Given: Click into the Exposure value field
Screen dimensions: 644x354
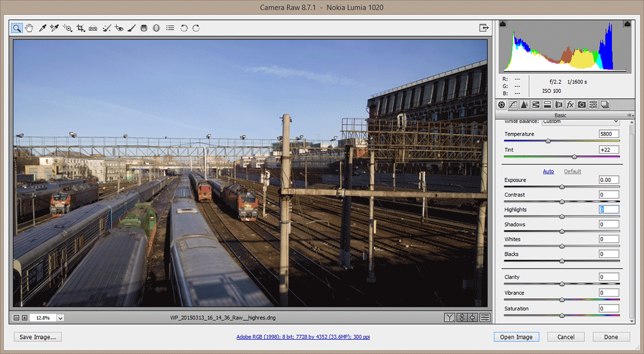Looking at the screenshot, I should point(609,180).
